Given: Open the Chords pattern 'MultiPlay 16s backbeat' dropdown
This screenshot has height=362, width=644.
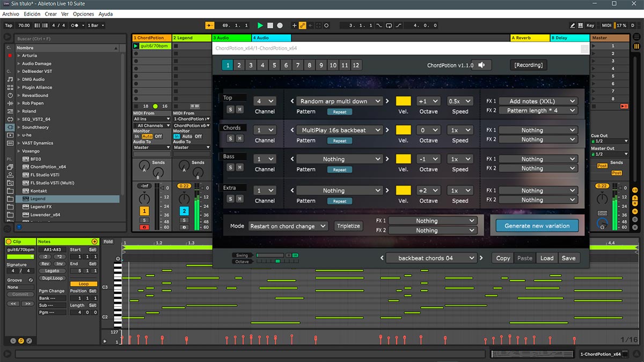Looking at the screenshot, I should coord(339,130).
